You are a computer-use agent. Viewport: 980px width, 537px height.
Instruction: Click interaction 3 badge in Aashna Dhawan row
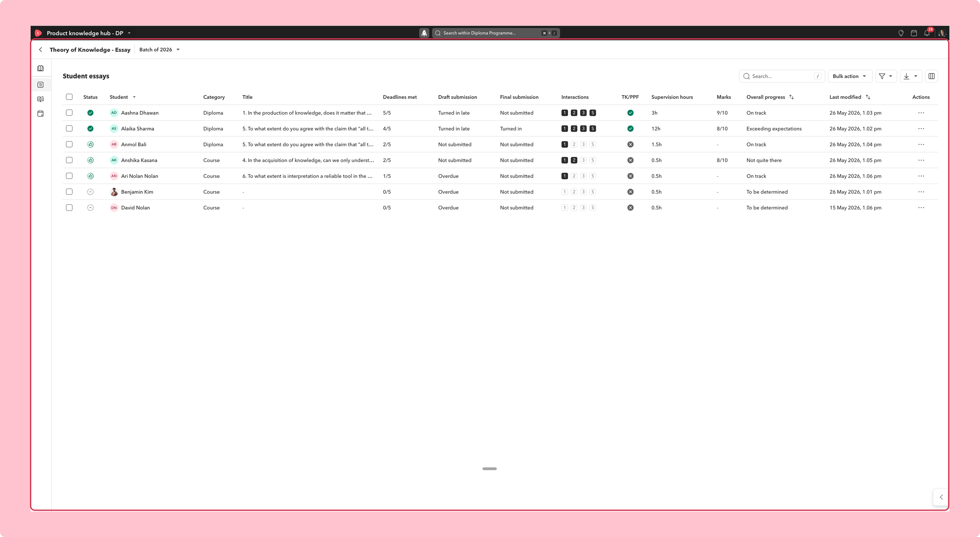(583, 113)
